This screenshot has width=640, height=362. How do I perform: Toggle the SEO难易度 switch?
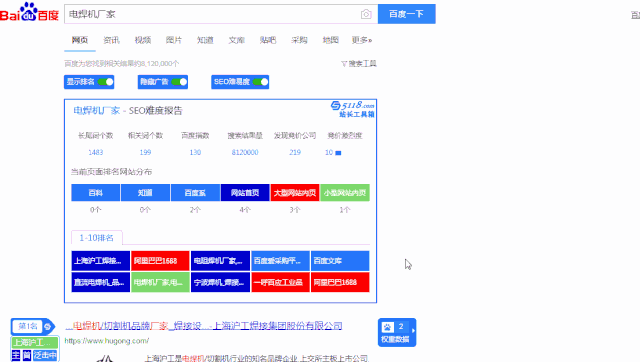pos(260,82)
